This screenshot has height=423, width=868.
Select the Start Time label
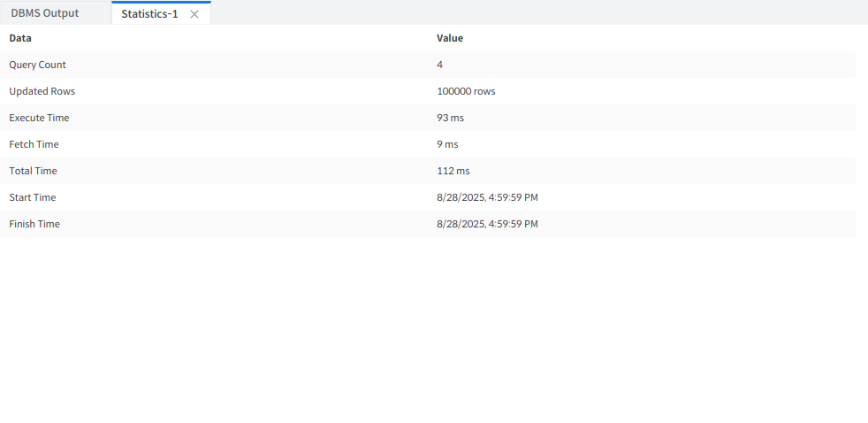32,197
